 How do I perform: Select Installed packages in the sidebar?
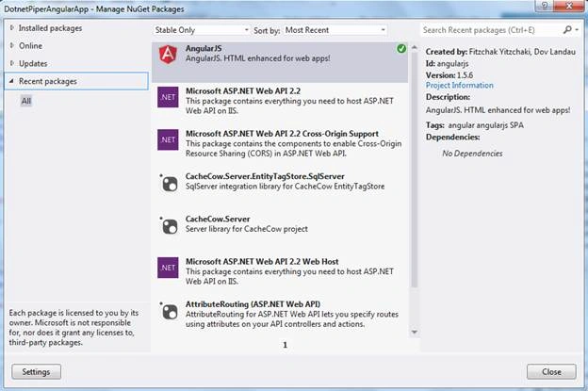coord(50,28)
